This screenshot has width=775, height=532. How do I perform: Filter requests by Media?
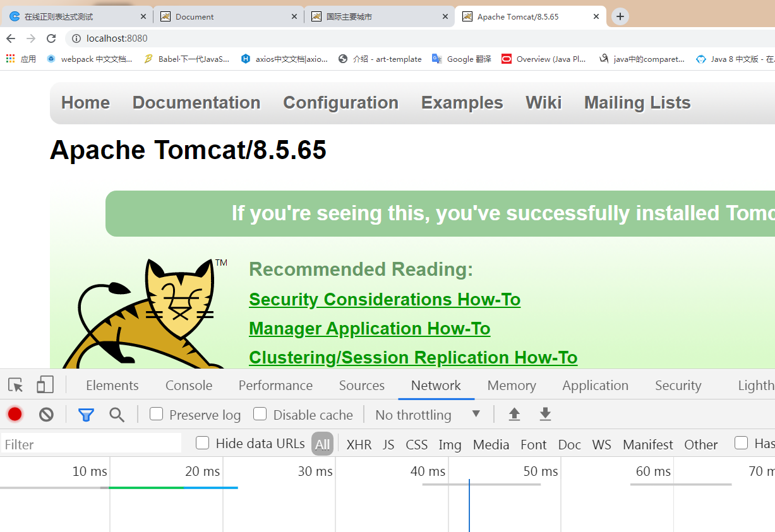[491, 445]
